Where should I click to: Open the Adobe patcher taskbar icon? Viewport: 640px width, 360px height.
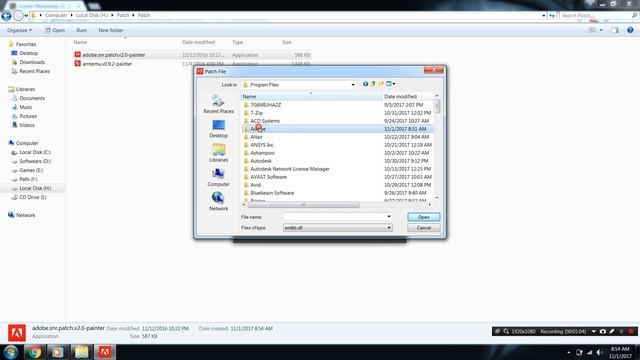tap(105, 352)
